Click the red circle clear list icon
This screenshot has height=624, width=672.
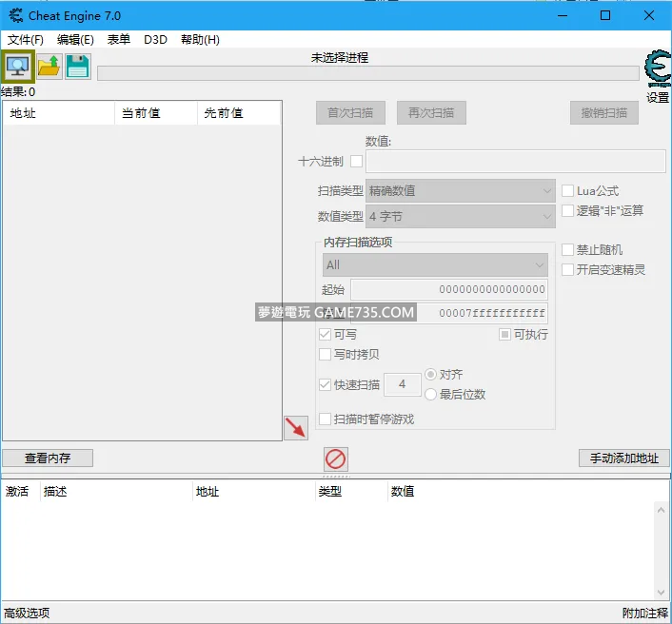click(336, 458)
